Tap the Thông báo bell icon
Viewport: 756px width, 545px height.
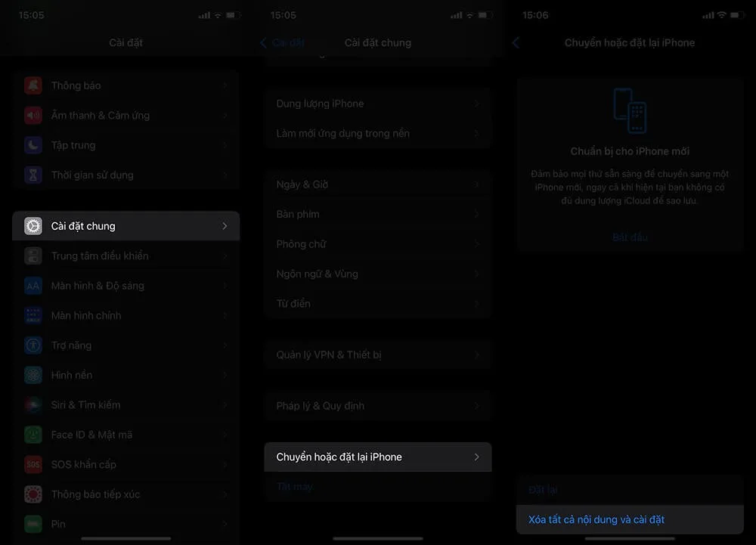click(33, 85)
